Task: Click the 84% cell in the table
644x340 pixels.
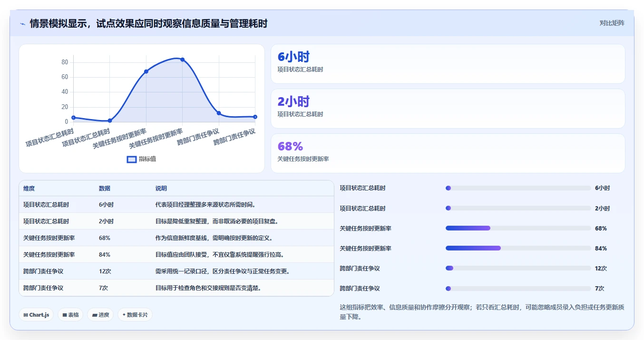Action: [x=105, y=255]
